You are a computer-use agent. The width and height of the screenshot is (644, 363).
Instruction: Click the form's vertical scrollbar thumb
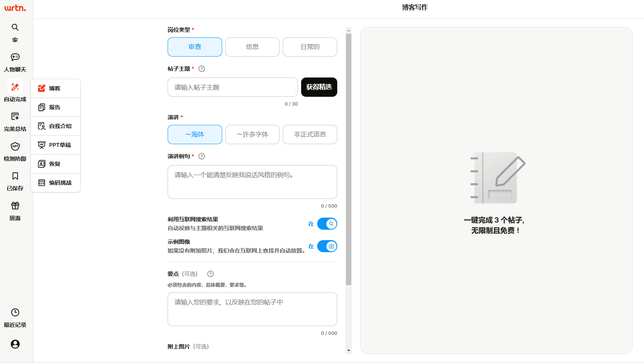click(x=348, y=159)
